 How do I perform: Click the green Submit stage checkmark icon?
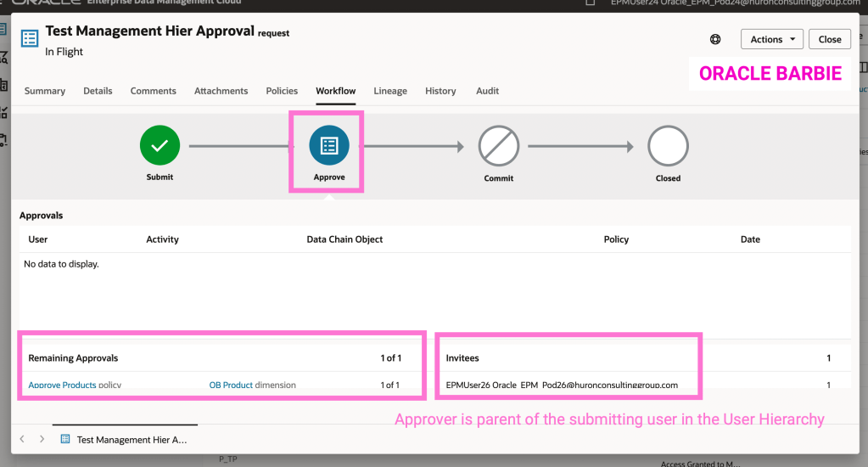[160, 146]
